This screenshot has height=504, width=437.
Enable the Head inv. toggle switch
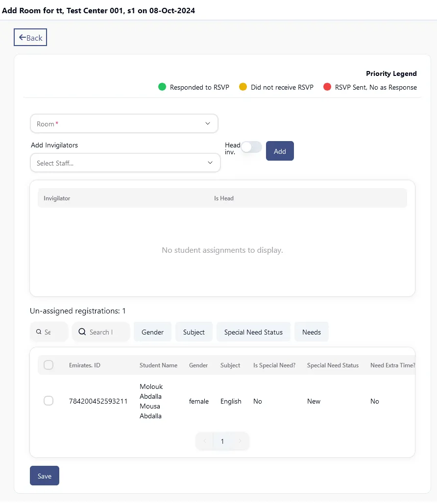click(251, 147)
